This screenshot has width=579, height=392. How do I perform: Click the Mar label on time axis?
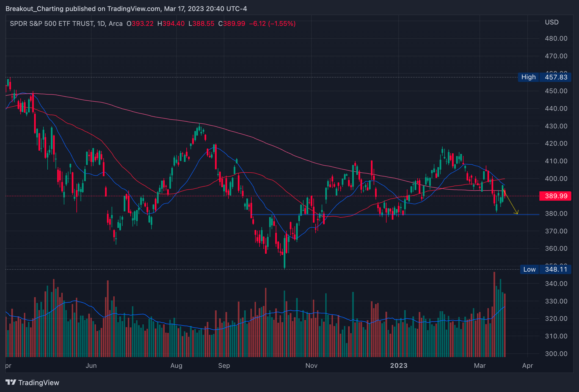tap(480, 366)
